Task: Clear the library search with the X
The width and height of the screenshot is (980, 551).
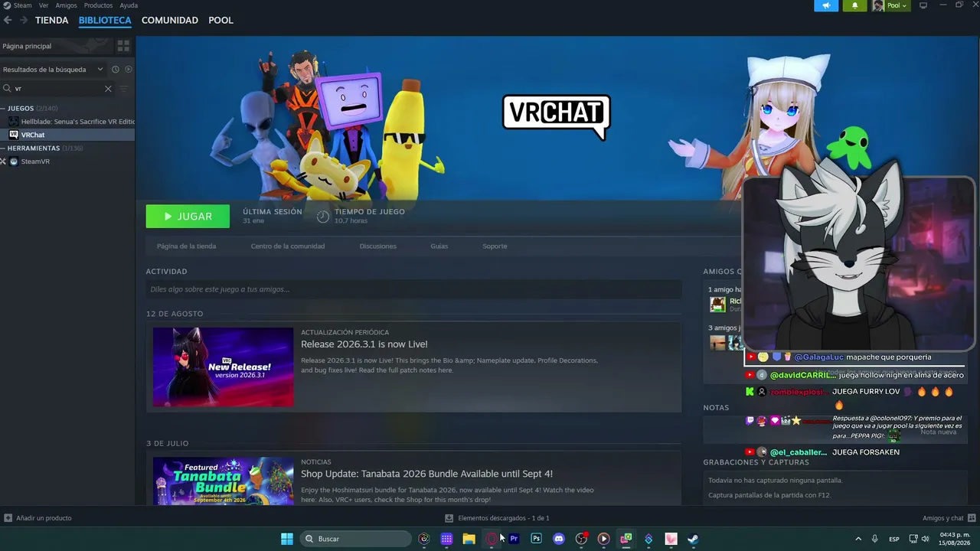Action: 108,89
